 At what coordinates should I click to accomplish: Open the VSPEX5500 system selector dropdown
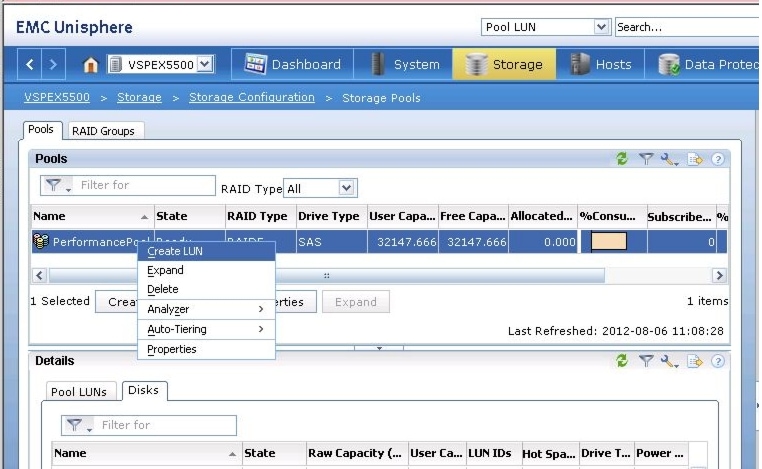pyautogui.click(x=205, y=64)
